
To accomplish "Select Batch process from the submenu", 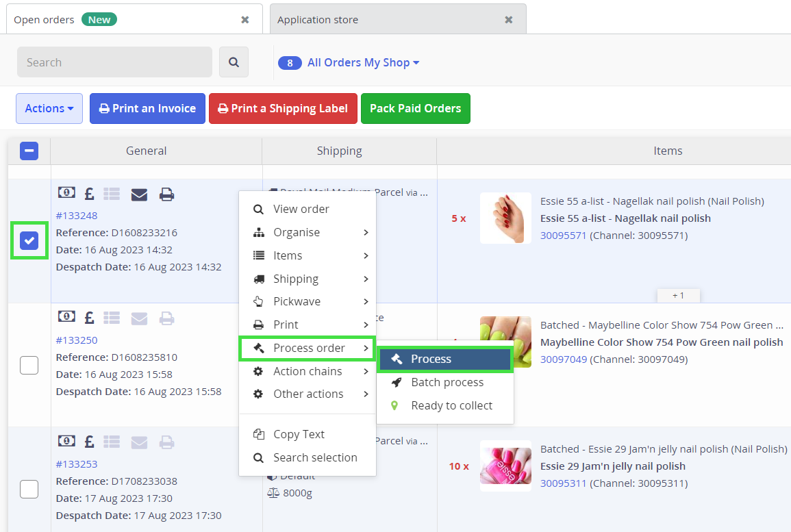I will 447,382.
